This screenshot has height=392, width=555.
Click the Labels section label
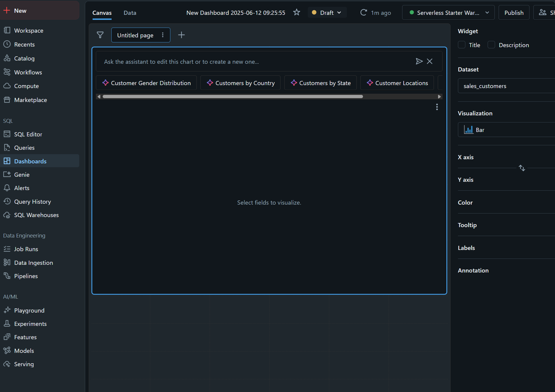point(466,248)
